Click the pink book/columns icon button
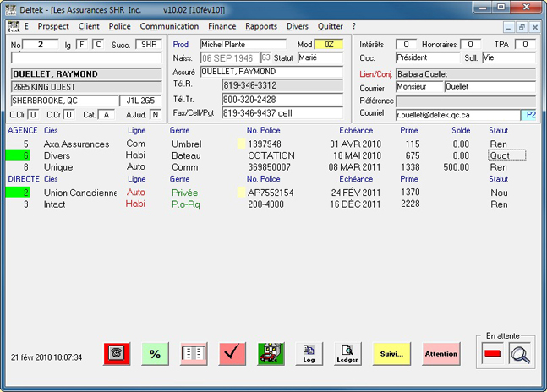Image resolution: width=547 pixels, height=392 pixels. (x=194, y=354)
